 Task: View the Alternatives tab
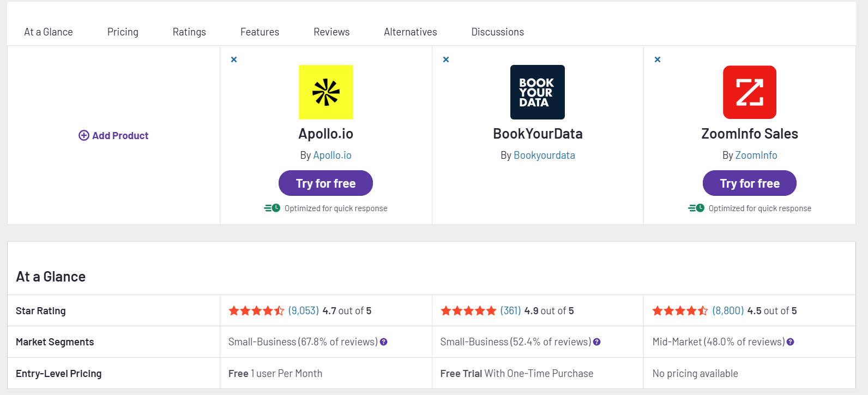click(411, 32)
